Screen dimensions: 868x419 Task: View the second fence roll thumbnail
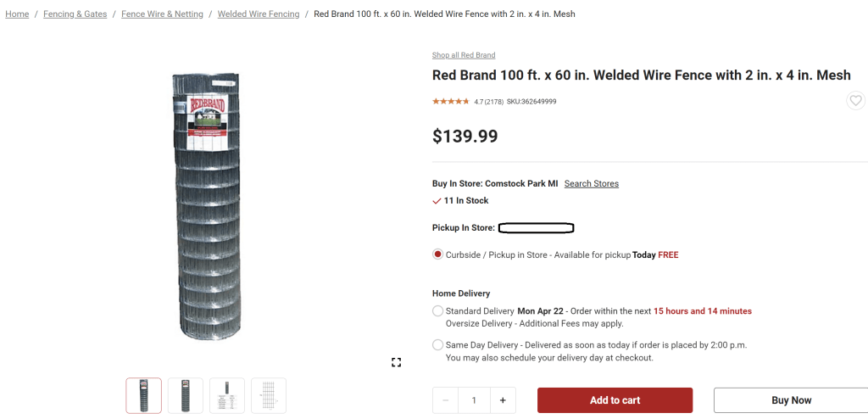click(x=186, y=395)
